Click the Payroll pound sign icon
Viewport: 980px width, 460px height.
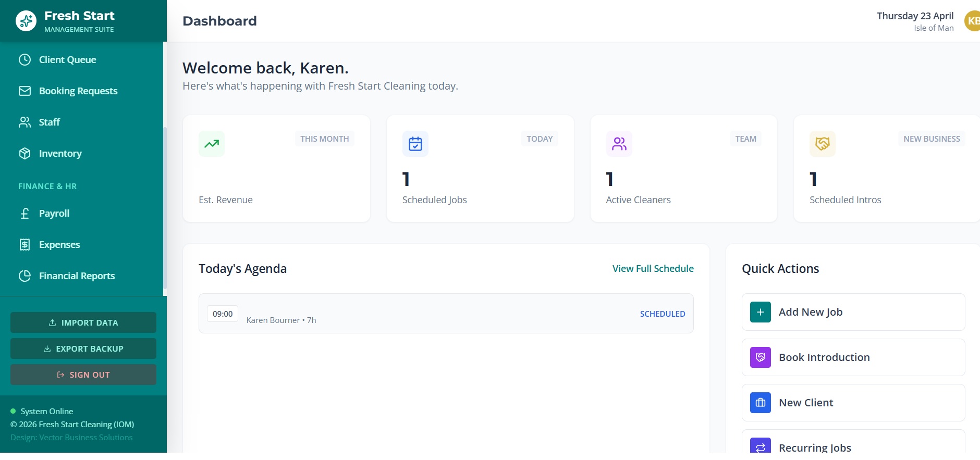pyautogui.click(x=24, y=213)
